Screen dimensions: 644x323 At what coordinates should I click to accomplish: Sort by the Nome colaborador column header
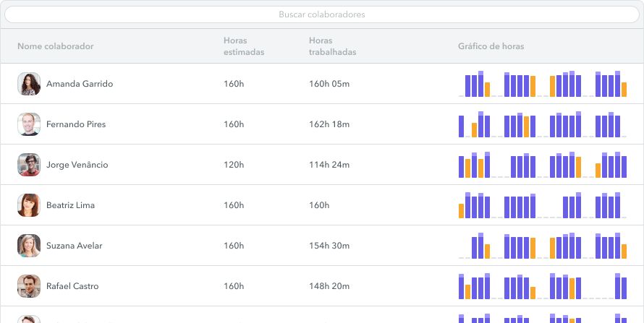[x=56, y=46]
